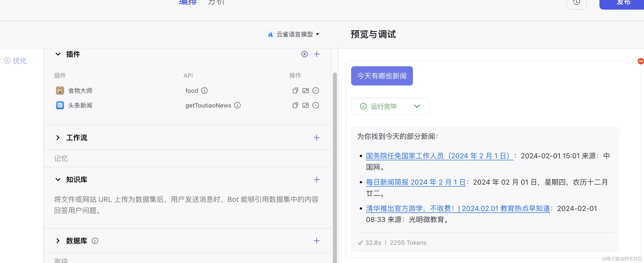
Task: Remove the 食物大师 plugin
Action: (315, 91)
